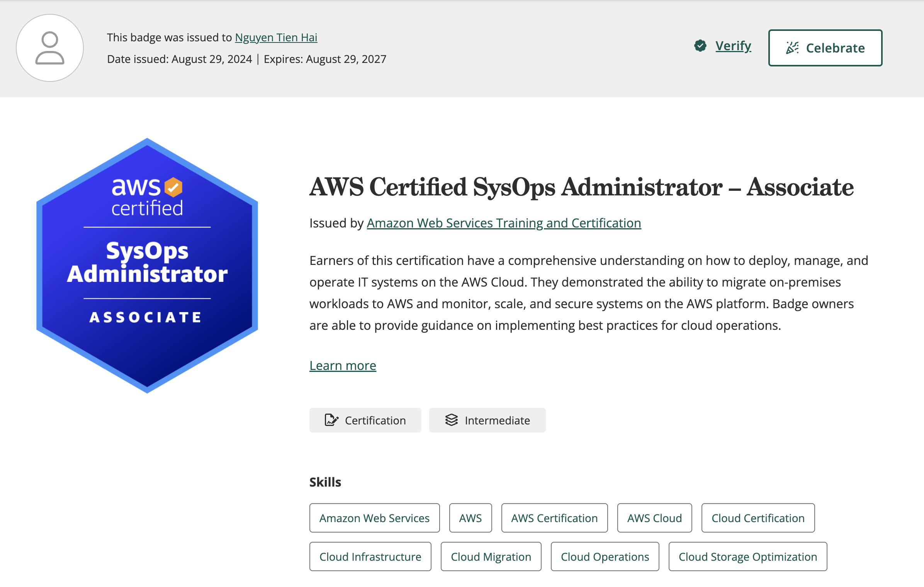Viewport: 924px width, 587px height.
Task: Click the AWS SysOps Administrator badge image
Action: tap(147, 266)
